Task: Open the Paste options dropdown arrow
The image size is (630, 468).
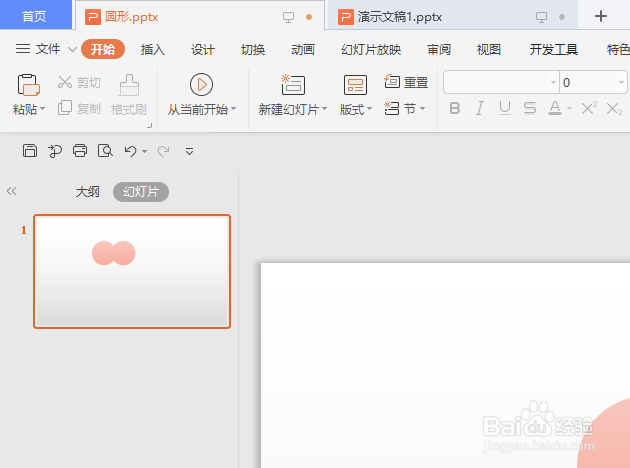Action: 43,109
